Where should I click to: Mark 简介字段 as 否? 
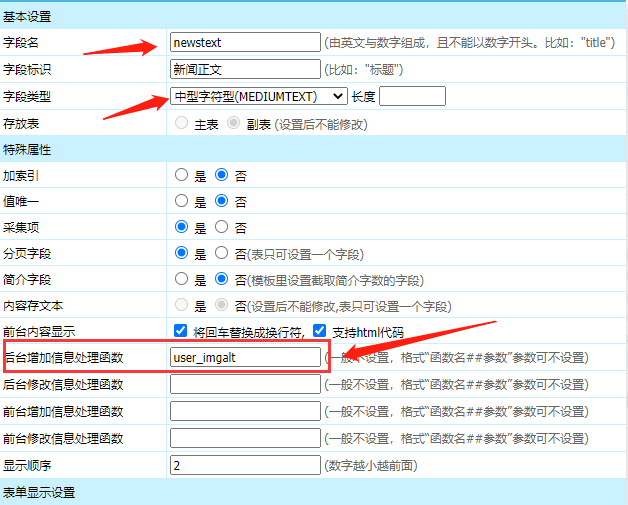coord(221,279)
